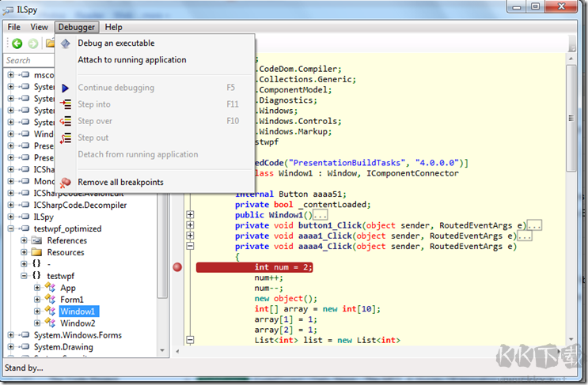The width and height of the screenshot is (588, 385).
Task: Click the Resources folder icon
Action: coord(37,252)
